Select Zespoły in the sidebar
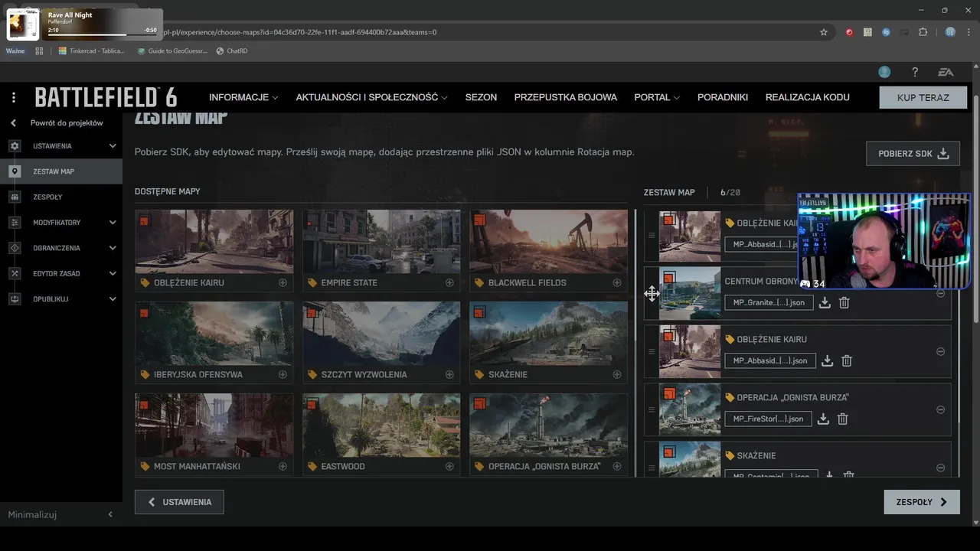980x551 pixels. click(61, 197)
